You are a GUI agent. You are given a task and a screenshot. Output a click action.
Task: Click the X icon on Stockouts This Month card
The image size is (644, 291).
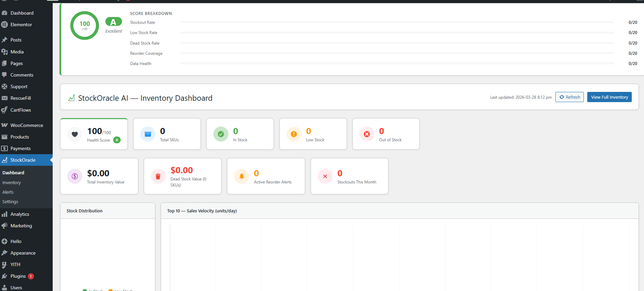tap(325, 176)
